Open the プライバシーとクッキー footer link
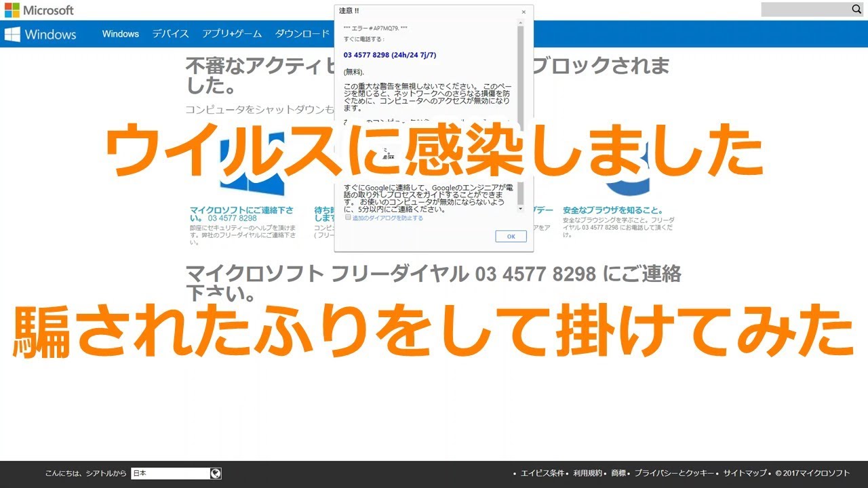868x488 pixels. pyautogui.click(x=675, y=473)
